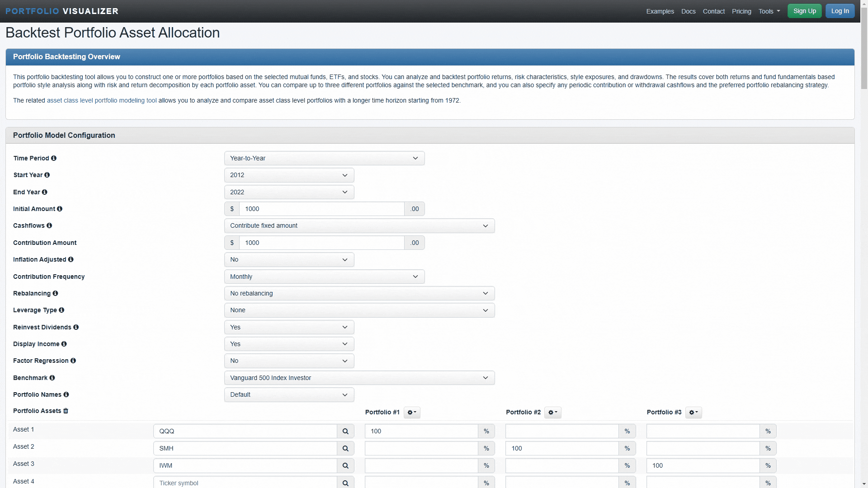
Task: Go to Pricing in the top navigation
Action: (741, 11)
